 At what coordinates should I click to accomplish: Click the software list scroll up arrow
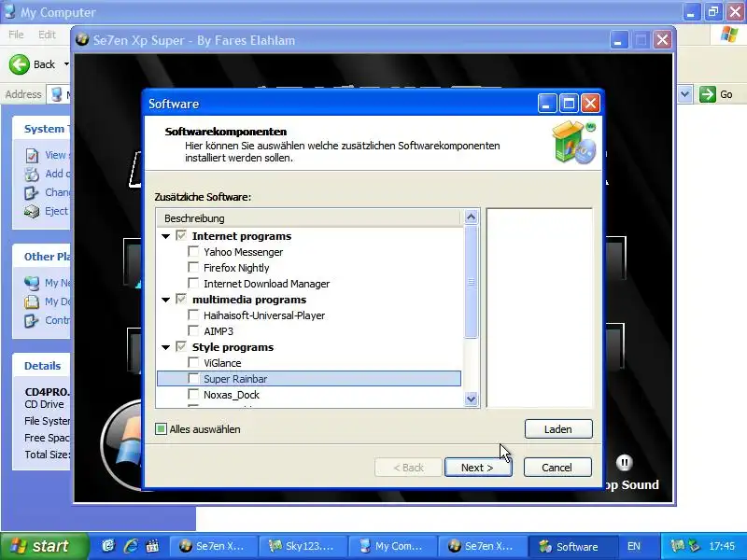coord(471,217)
